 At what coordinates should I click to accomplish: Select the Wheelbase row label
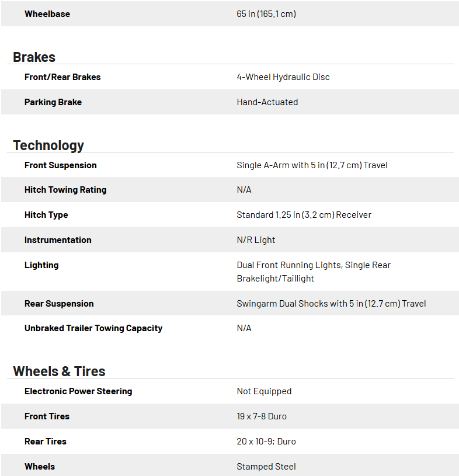tap(47, 14)
